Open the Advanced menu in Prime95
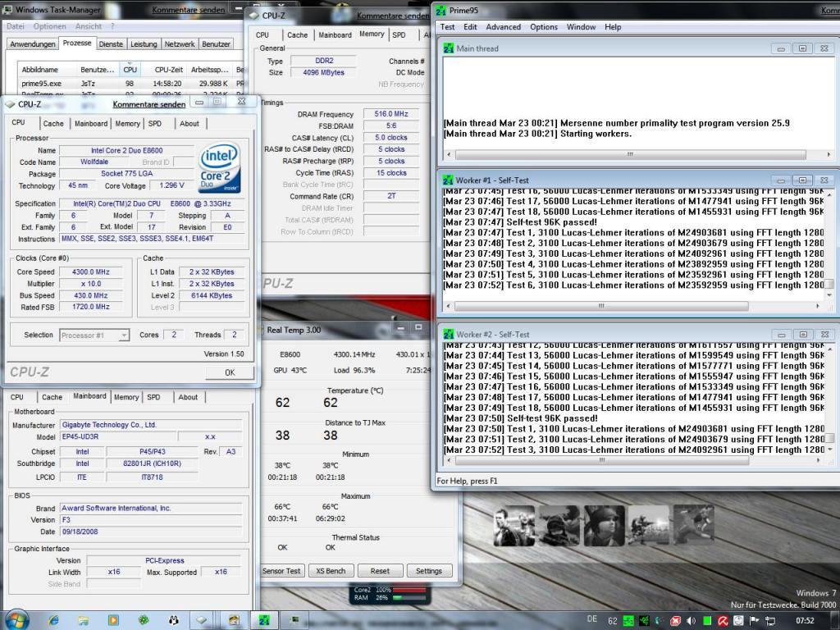The width and height of the screenshot is (840, 630). point(503,27)
